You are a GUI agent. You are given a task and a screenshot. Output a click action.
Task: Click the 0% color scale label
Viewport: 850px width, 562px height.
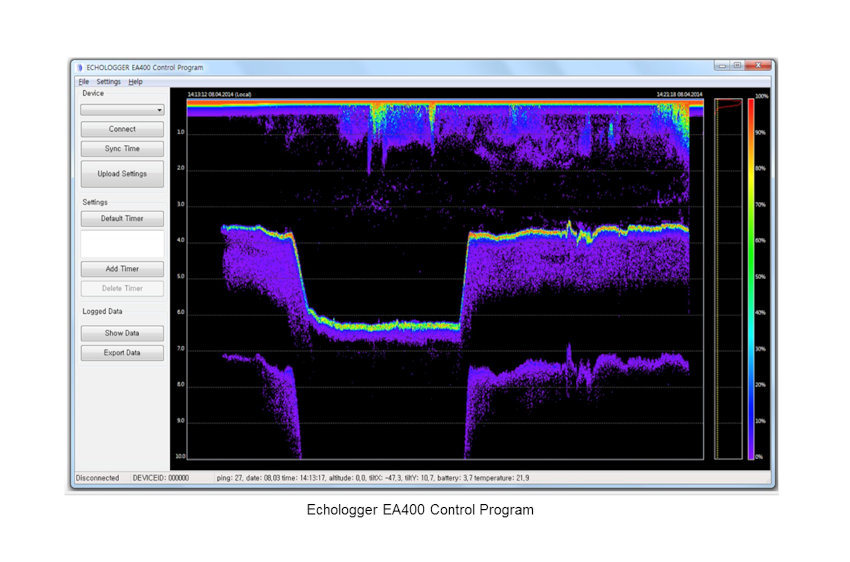759,457
